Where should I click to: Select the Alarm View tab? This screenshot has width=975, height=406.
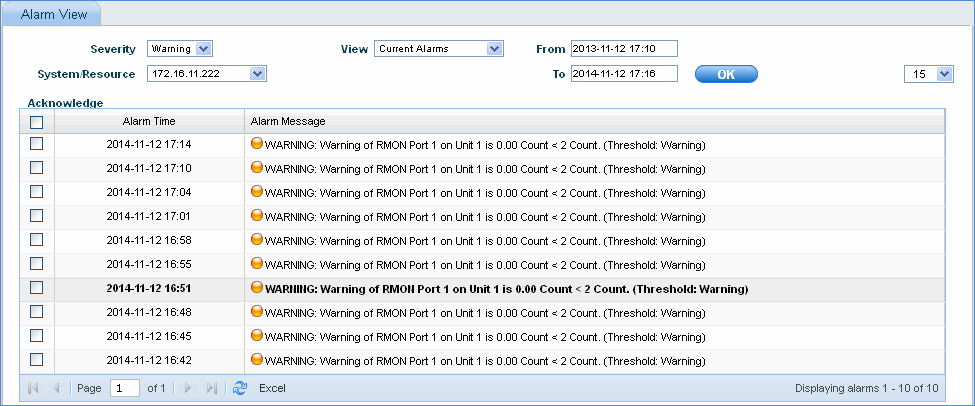[54, 14]
